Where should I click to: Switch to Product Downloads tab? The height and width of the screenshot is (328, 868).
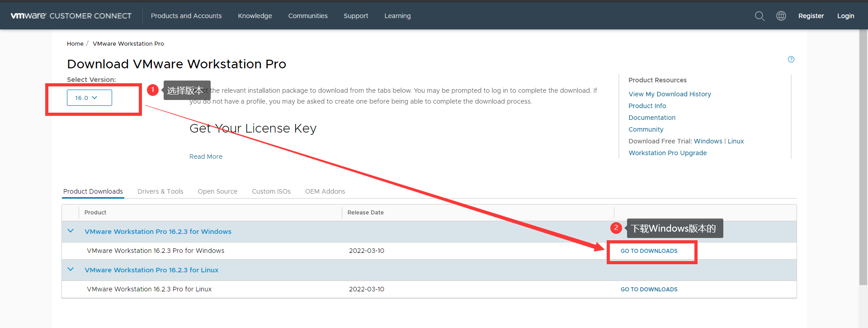[93, 191]
